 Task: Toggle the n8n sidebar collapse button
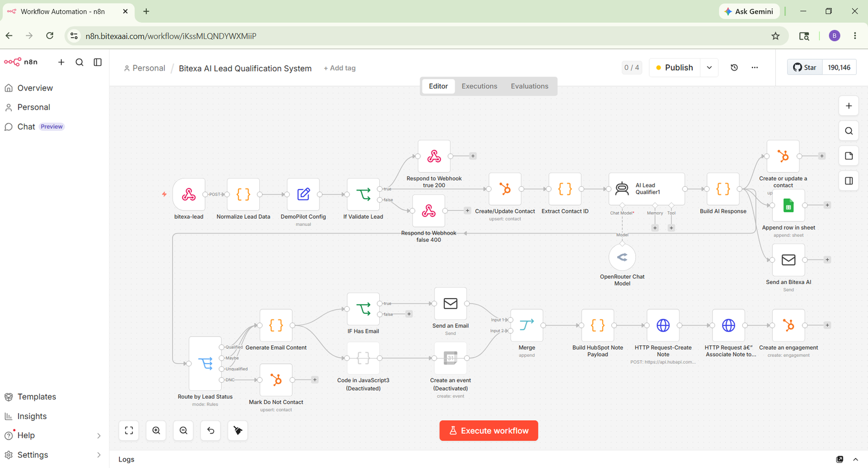pos(98,62)
